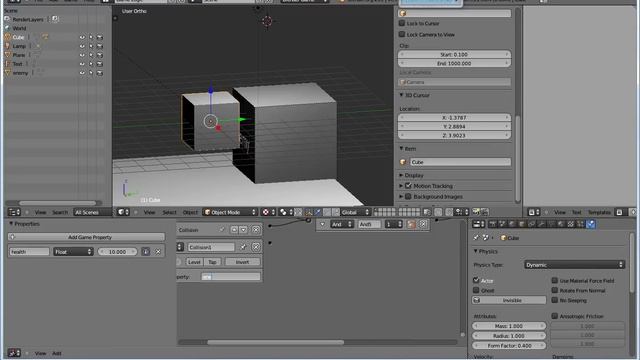Open the Text menu in text editor header

point(576,212)
